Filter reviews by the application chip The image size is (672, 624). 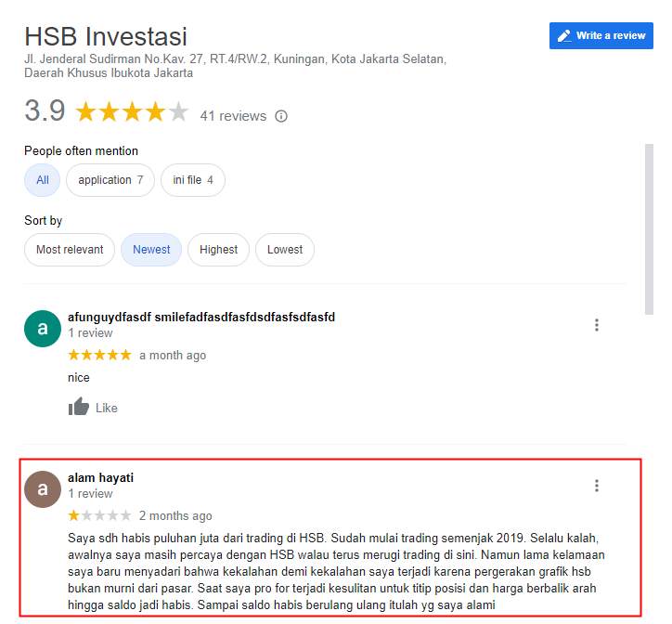tap(110, 180)
